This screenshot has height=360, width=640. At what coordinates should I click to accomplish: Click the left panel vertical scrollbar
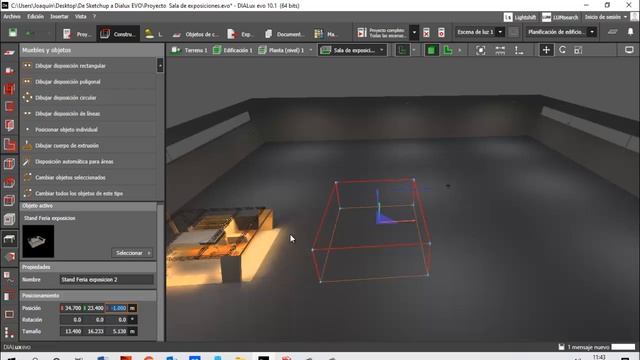point(160,271)
